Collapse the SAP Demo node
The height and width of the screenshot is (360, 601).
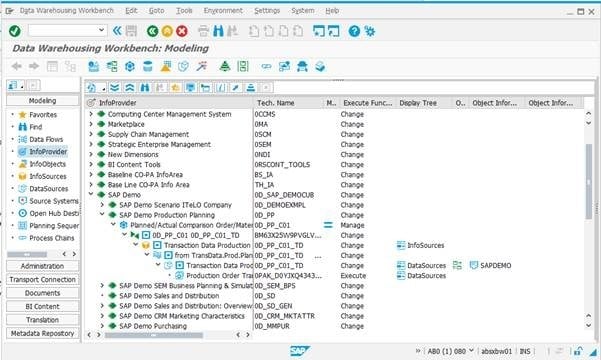[91, 195]
